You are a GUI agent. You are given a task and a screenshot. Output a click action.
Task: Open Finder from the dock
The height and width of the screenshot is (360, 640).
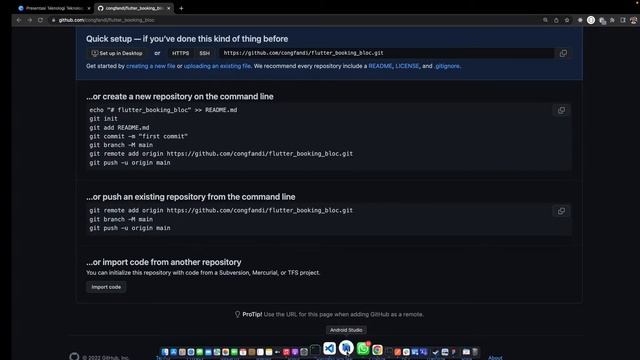coord(165,352)
